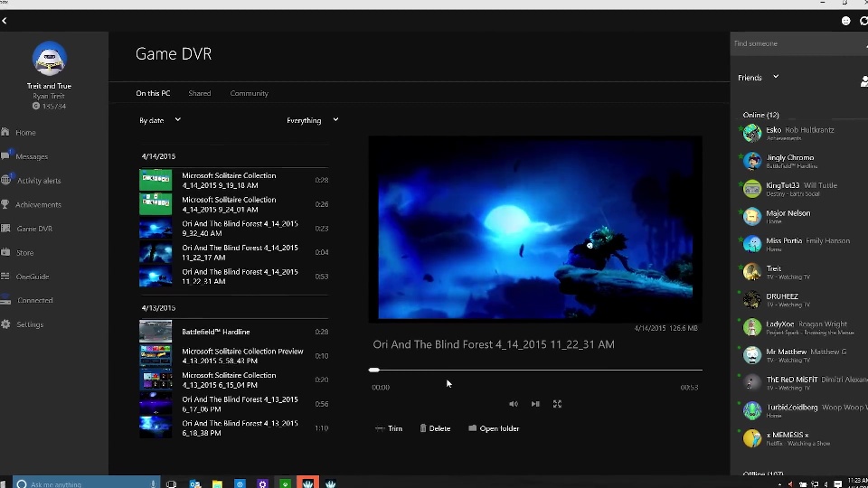Image resolution: width=868 pixels, height=488 pixels.
Task: Click the Cortana microphone icon
Action: tap(153, 484)
